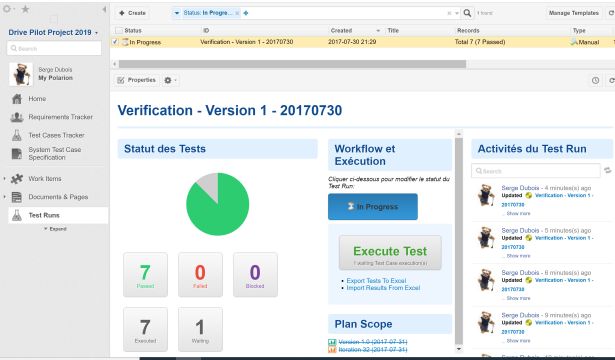This screenshot has height=360, width=615.
Task: Click Records column header
Action: pos(468,31)
